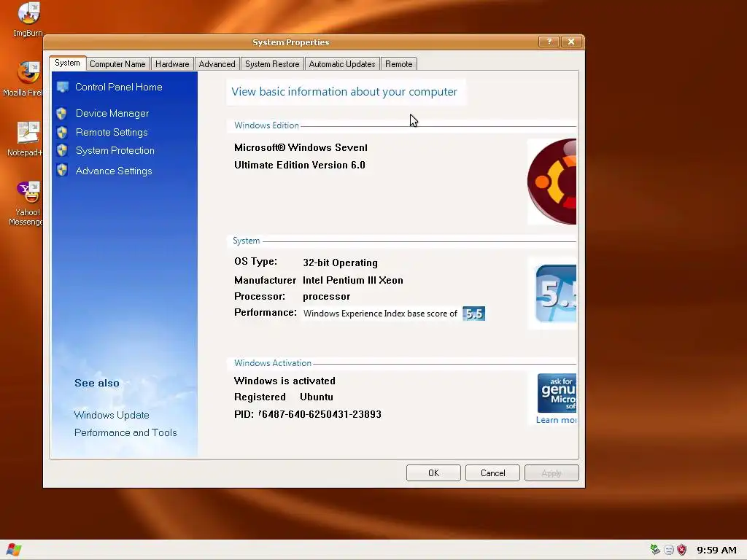Click the greyed Apply button

point(551,472)
